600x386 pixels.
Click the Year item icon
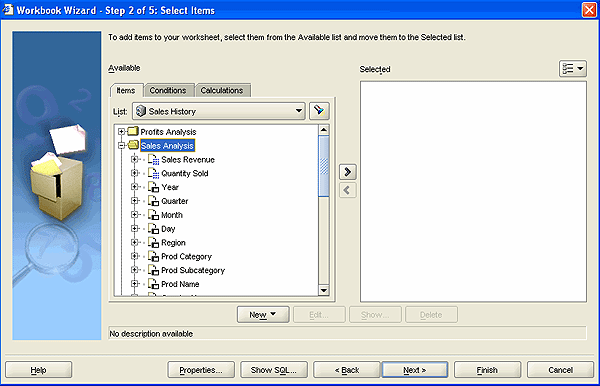(x=153, y=187)
